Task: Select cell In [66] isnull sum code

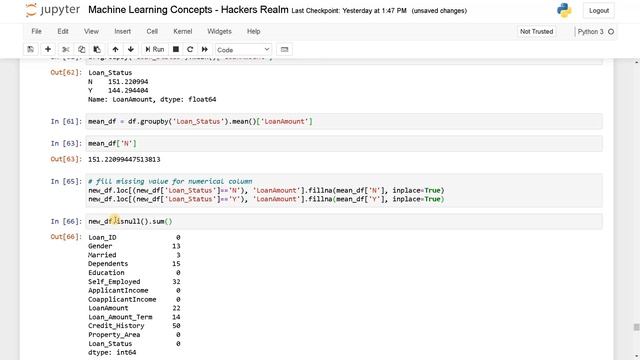Action: (x=344, y=221)
